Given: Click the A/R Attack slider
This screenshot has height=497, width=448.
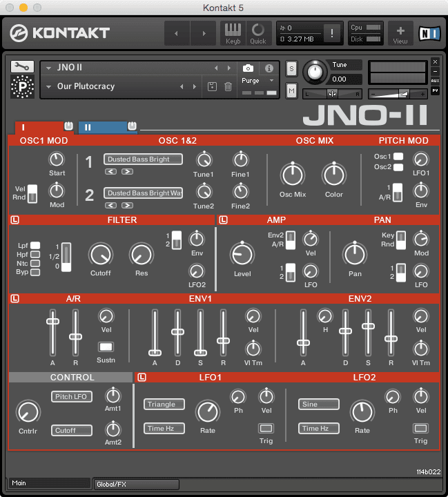Looking at the screenshot, I should 52,333.
